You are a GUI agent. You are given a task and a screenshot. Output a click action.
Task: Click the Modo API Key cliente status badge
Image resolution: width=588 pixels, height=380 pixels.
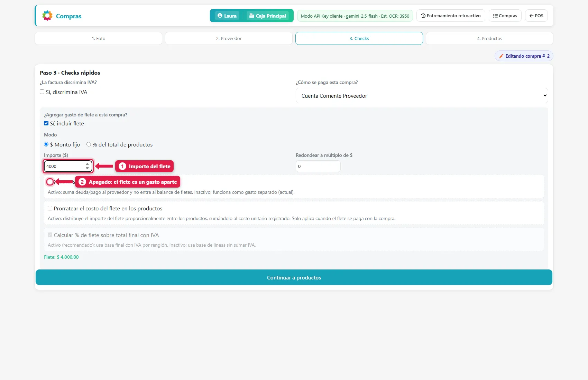pos(355,16)
